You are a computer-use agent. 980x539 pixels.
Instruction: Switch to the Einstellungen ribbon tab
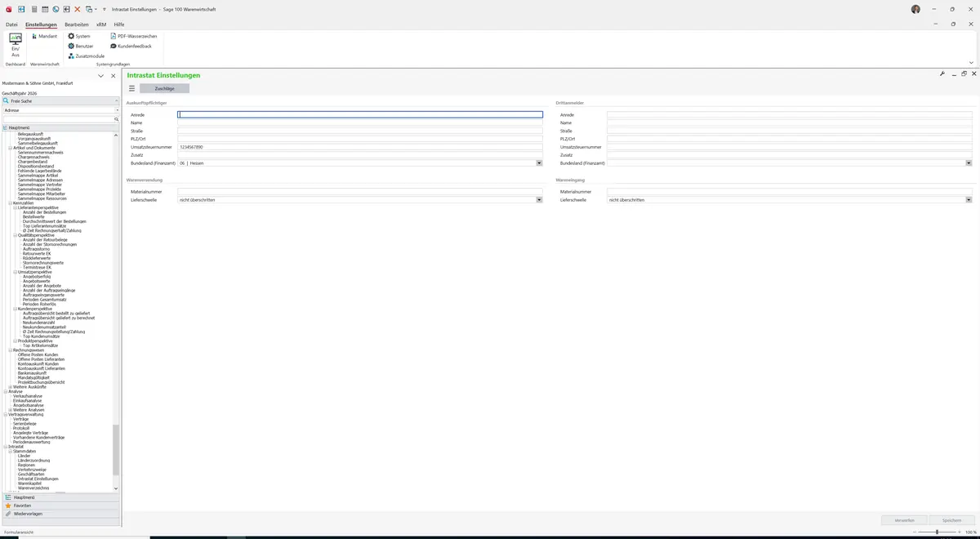pos(41,24)
